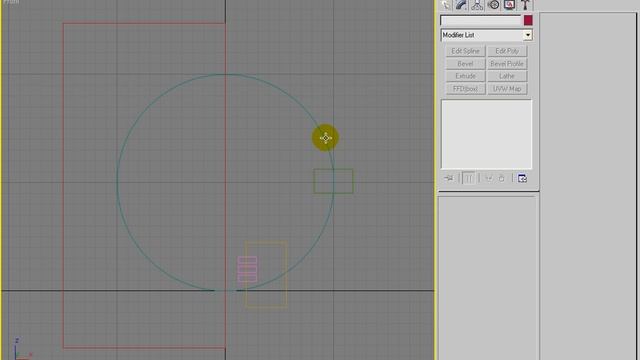Click the Lathe modifier button
Screen dimensions: 640x360
507,76
